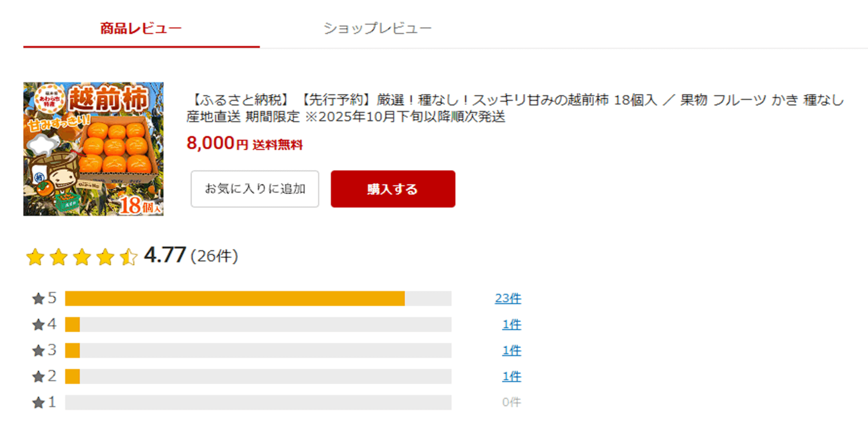Open the 1件 four-star reviews link
The image size is (868, 434).
511,324
